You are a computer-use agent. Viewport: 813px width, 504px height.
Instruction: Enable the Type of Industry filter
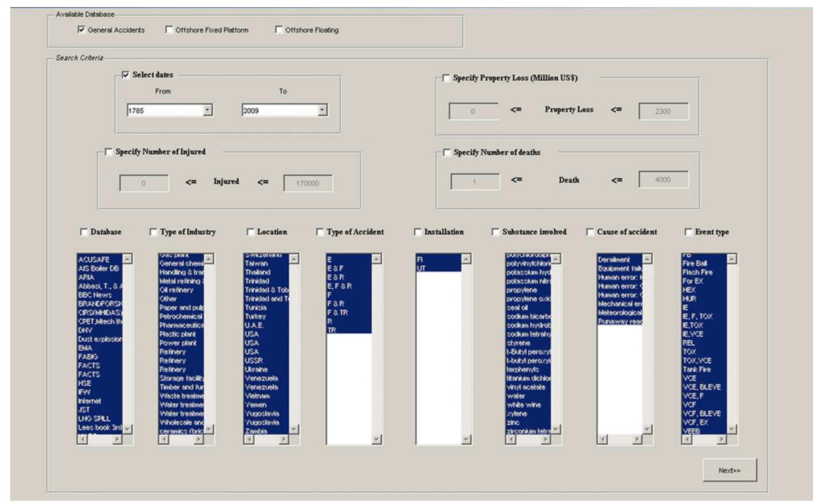click(153, 232)
